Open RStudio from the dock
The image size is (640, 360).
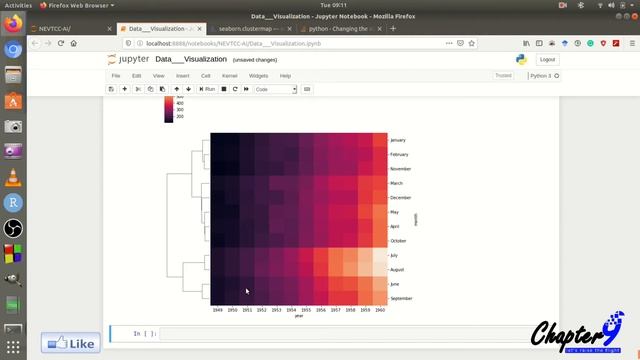(13, 203)
